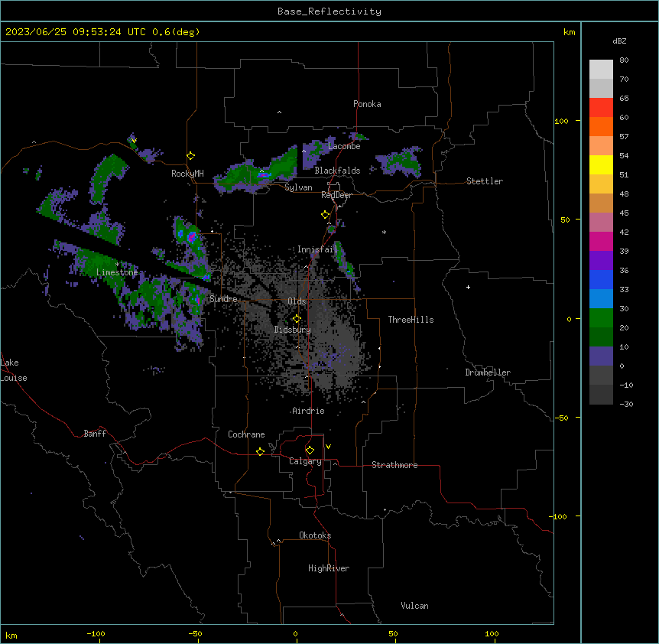Image resolution: width=659 pixels, height=644 pixels.
Task: Click the ThreeHills city label
Action: click(411, 320)
